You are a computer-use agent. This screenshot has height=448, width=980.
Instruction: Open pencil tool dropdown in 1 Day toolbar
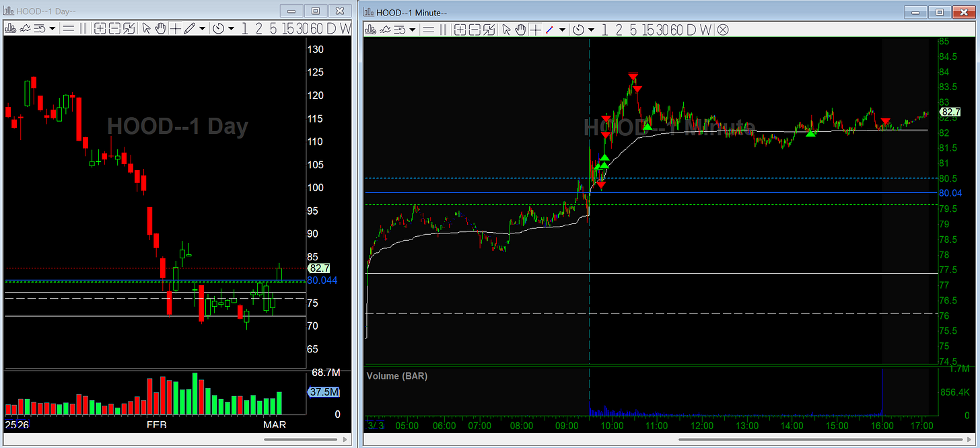[202, 28]
